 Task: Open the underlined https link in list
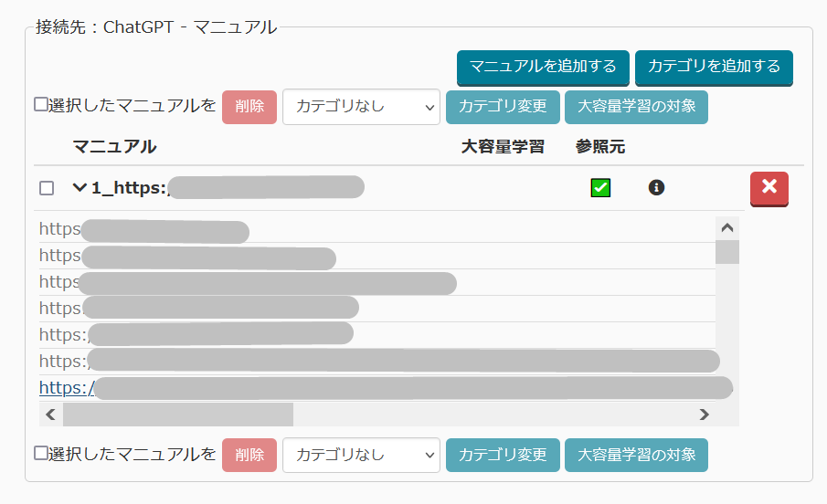[66, 388]
